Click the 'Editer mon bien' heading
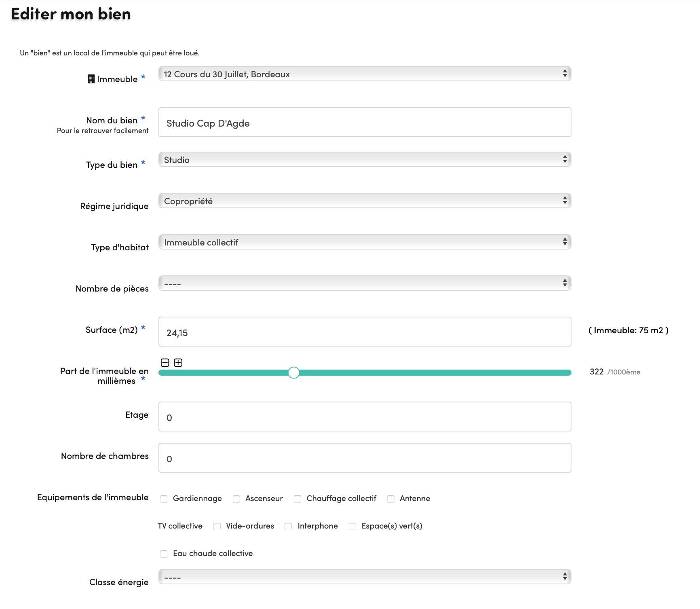The image size is (700, 609). pyautogui.click(x=71, y=14)
